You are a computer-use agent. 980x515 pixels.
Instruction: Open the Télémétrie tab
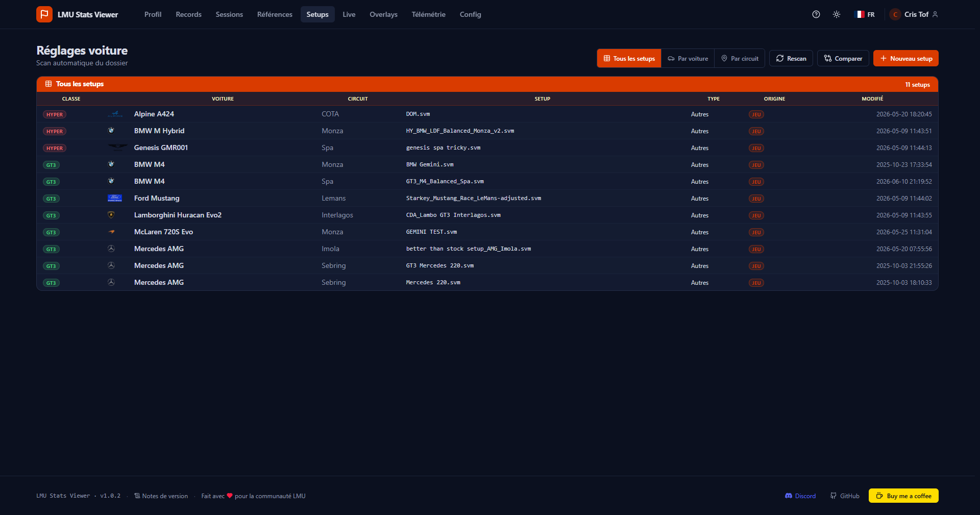tap(428, 14)
